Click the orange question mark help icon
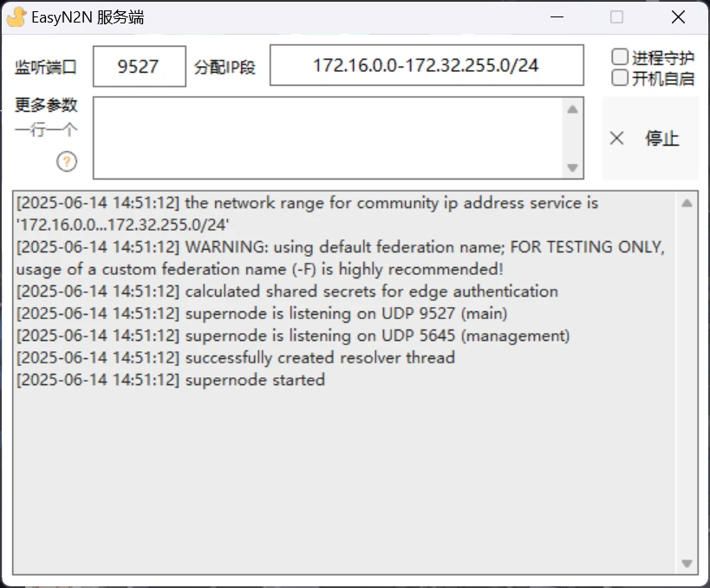This screenshot has height=588, width=710. (x=67, y=161)
